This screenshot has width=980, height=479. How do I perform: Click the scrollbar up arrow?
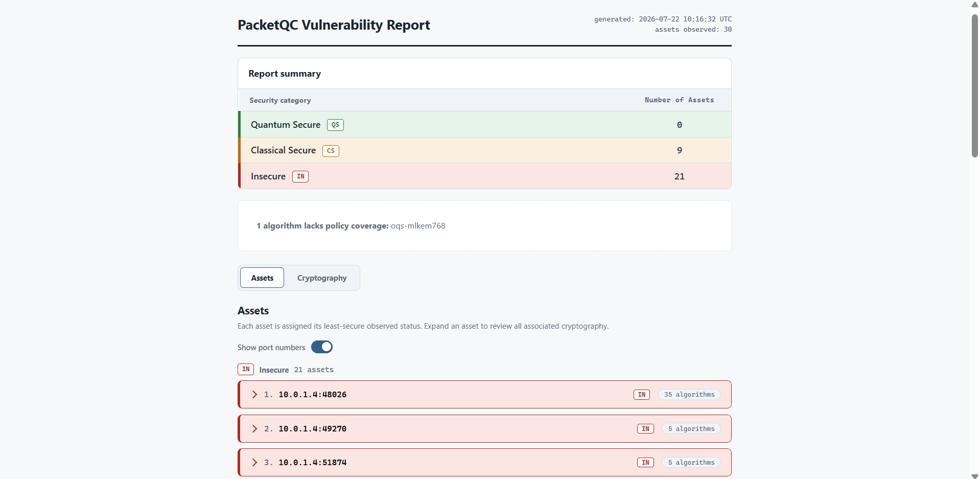coord(975,5)
